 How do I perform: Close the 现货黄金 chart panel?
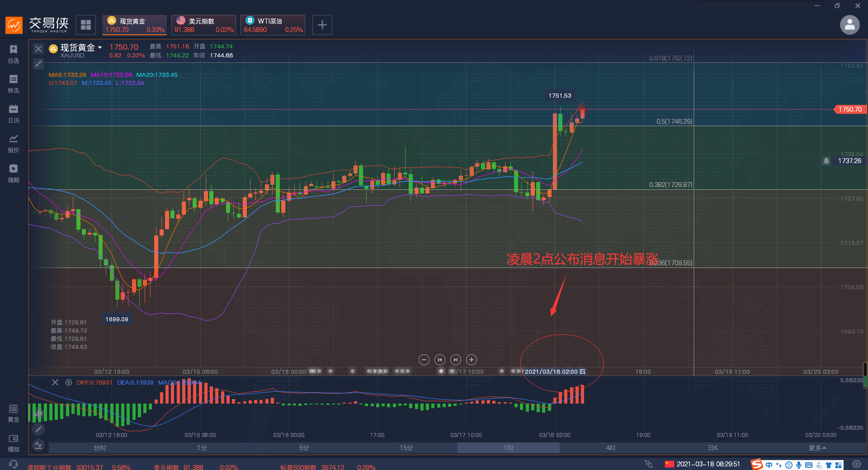38,48
